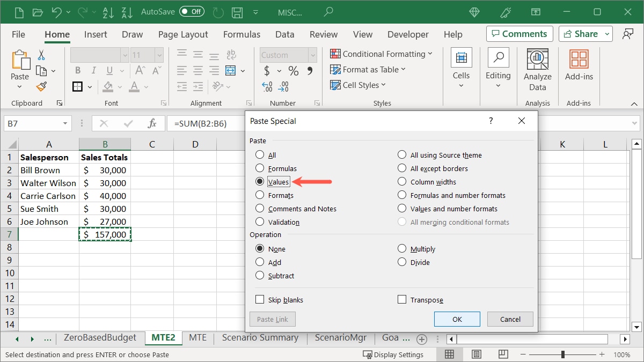The image size is (644, 362).
Task: Open the Page Layout ribbon tab
Action: point(183,34)
